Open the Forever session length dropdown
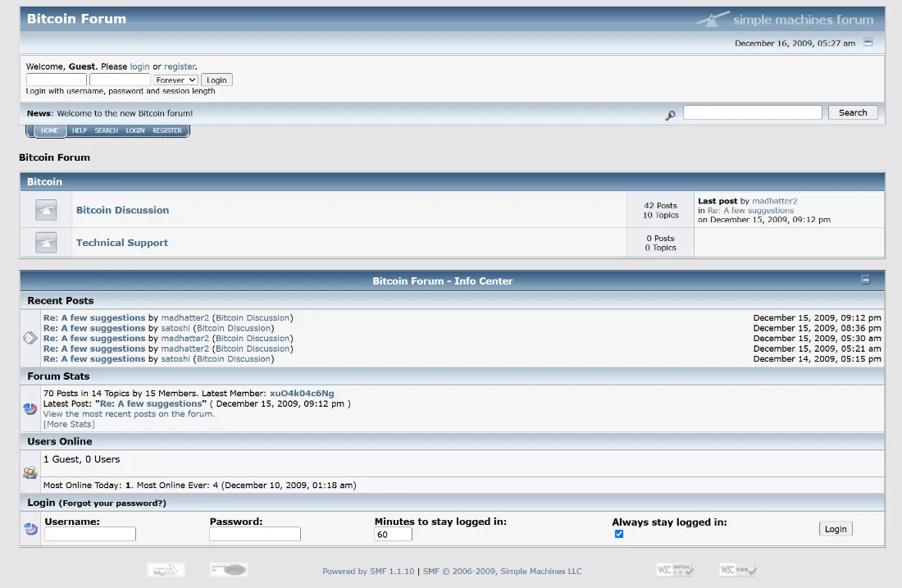The image size is (902, 588). (x=175, y=80)
